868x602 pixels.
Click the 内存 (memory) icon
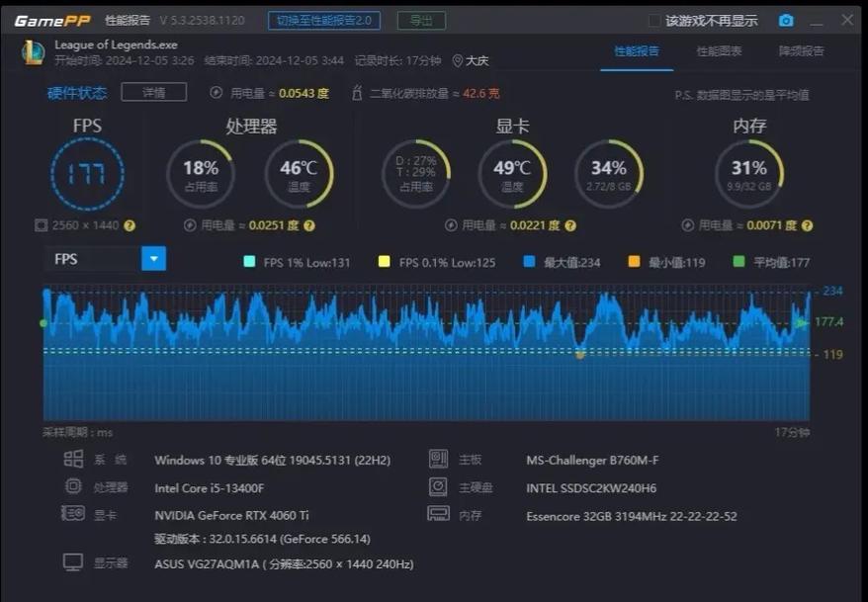439,514
